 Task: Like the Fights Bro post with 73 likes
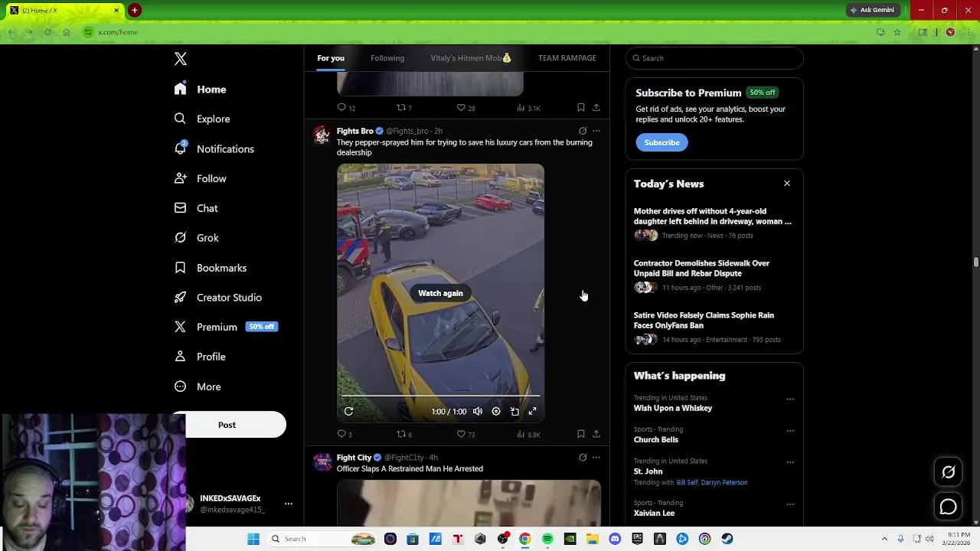465,435
